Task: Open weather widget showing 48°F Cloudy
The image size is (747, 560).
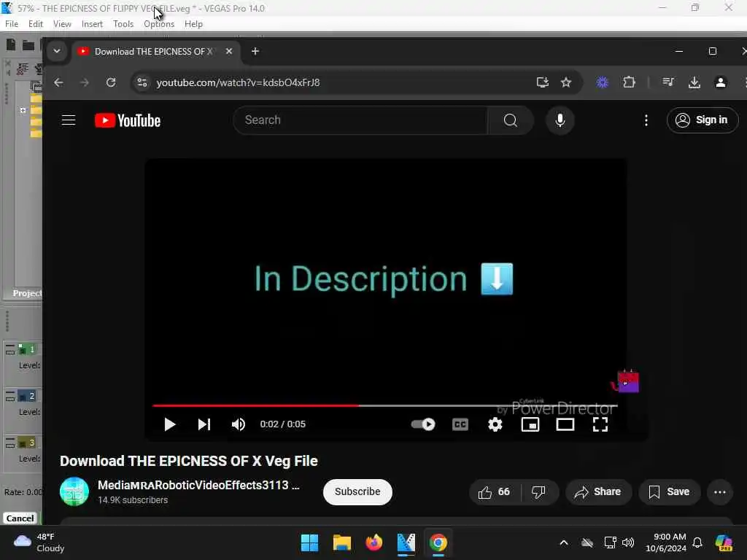Action: (x=39, y=542)
